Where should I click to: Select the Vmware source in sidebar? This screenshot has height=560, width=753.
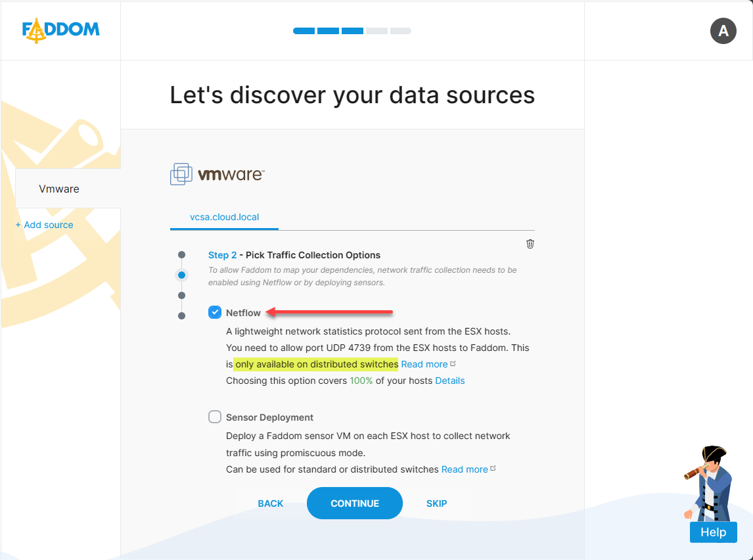pyautogui.click(x=59, y=189)
